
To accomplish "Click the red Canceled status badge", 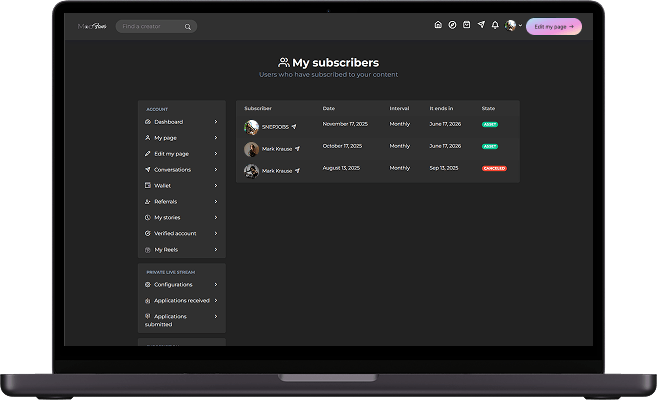I will click(494, 168).
